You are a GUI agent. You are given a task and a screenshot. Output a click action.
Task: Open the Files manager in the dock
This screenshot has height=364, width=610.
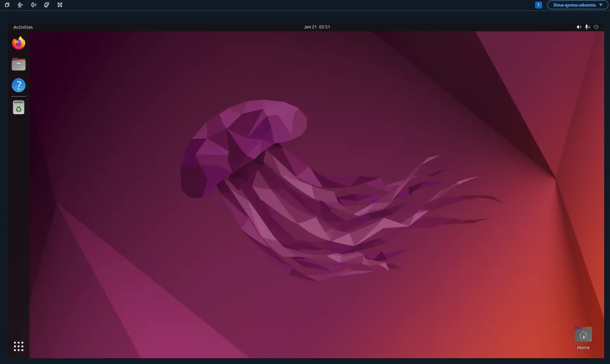point(19,64)
